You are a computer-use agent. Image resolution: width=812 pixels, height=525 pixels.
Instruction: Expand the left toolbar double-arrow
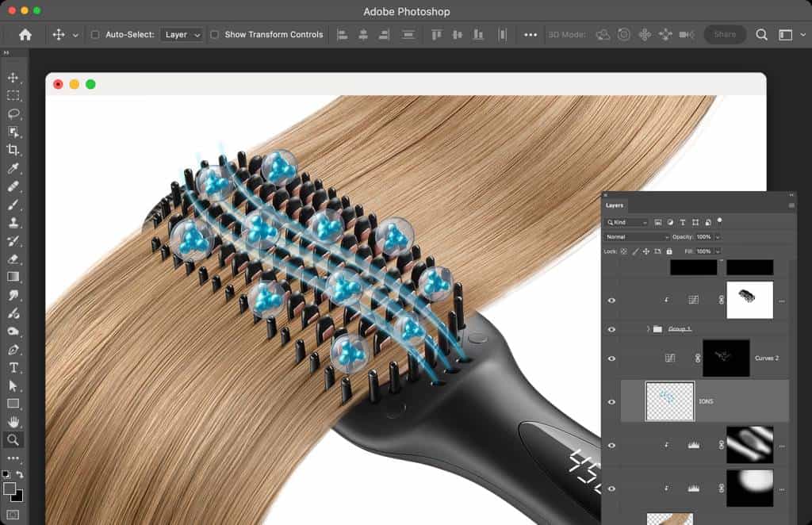click(6, 53)
